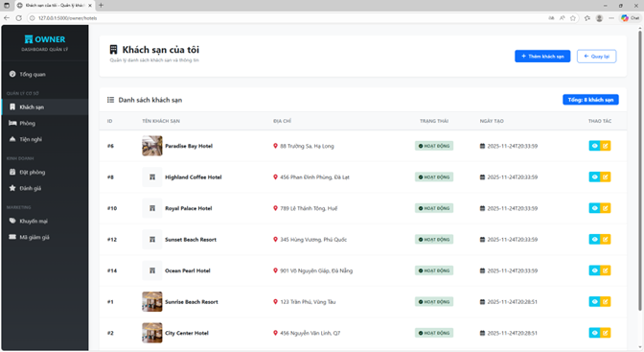Open Đặt phòng section in sidebar
Viewport: 644px width, 352px height.
(45, 173)
